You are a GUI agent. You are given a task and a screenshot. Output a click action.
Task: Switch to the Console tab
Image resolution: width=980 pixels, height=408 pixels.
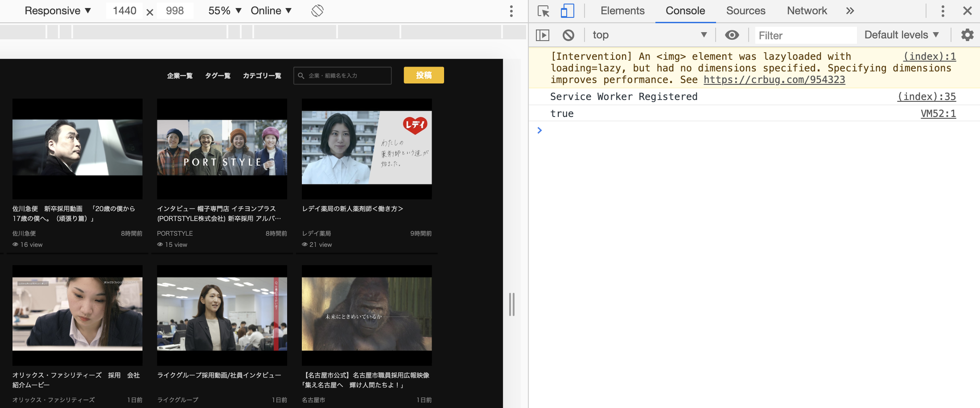(x=685, y=11)
